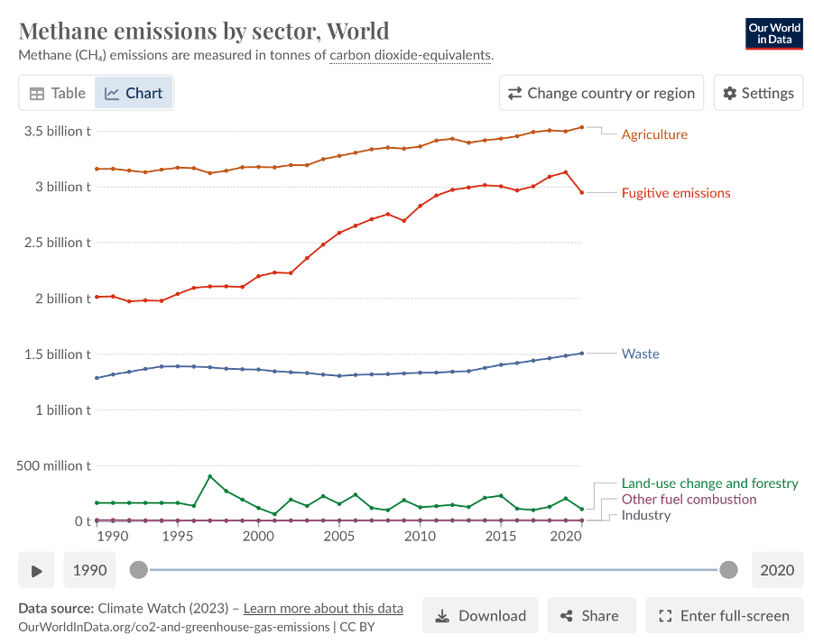Open the Settings panel
Viewport: 814px width, 644px height.
click(758, 93)
